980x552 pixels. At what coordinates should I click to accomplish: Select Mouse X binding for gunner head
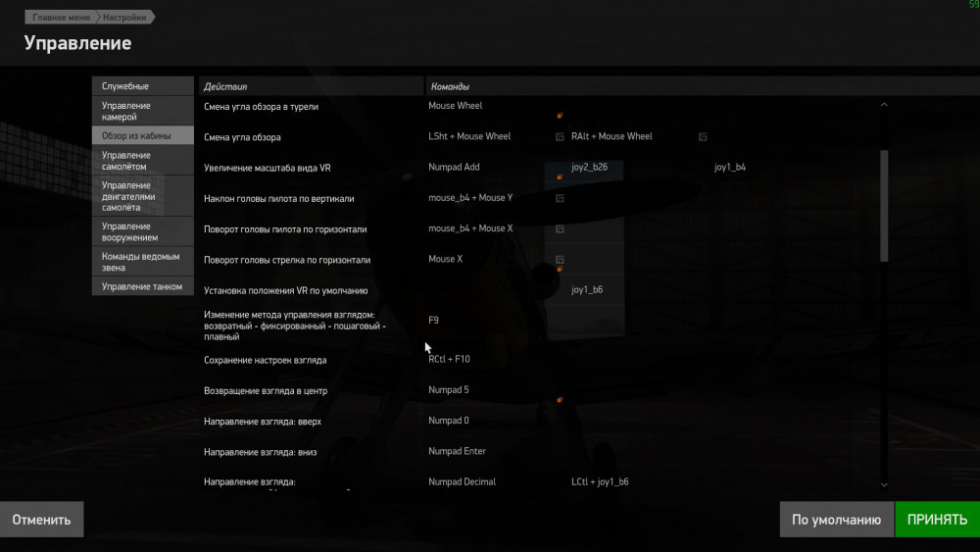click(x=446, y=259)
